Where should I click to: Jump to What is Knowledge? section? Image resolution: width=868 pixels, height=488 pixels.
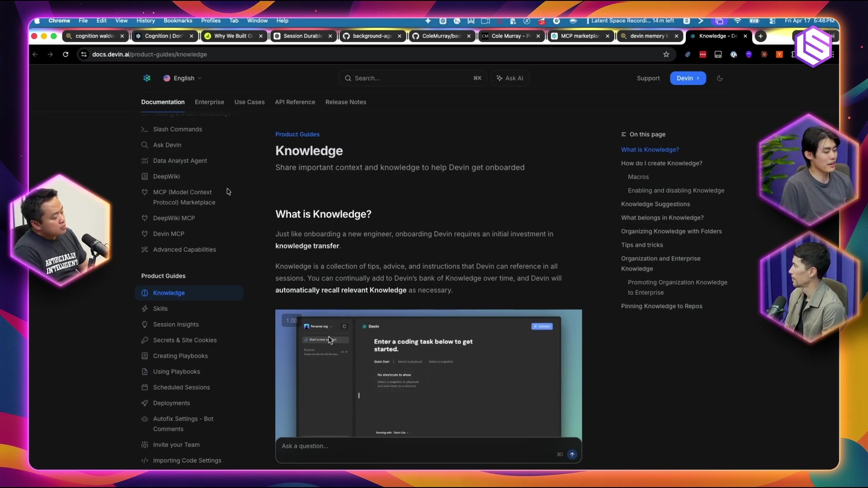[x=650, y=150]
